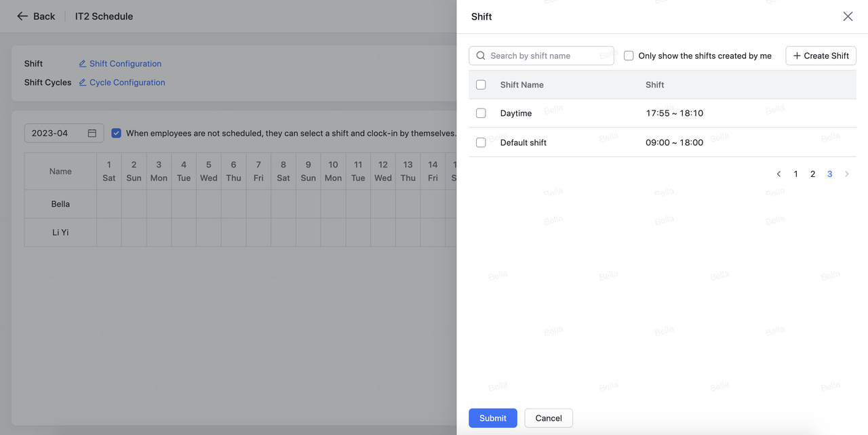This screenshot has height=435, width=868.
Task: Focus the Search by shift name field
Action: pyautogui.click(x=542, y=56)
